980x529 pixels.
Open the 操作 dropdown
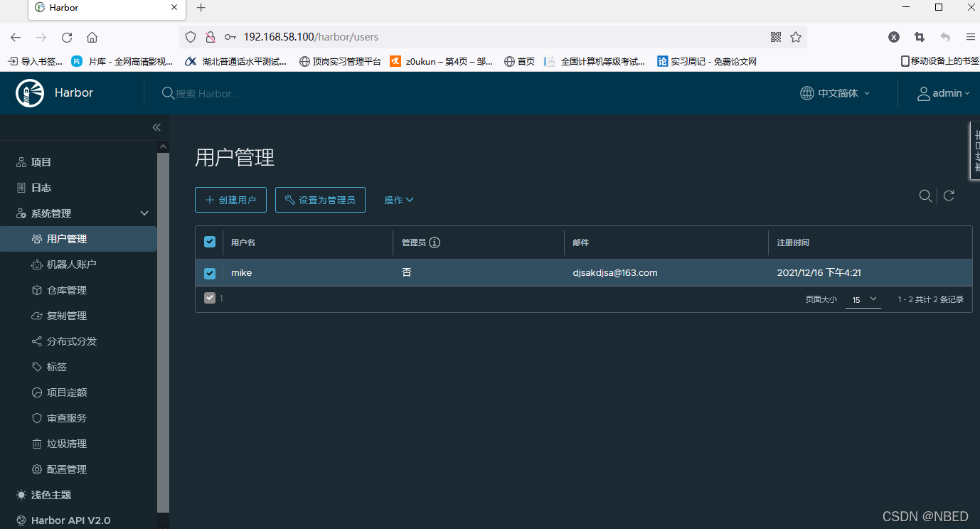pyautogui.click(x=399, y=200)
